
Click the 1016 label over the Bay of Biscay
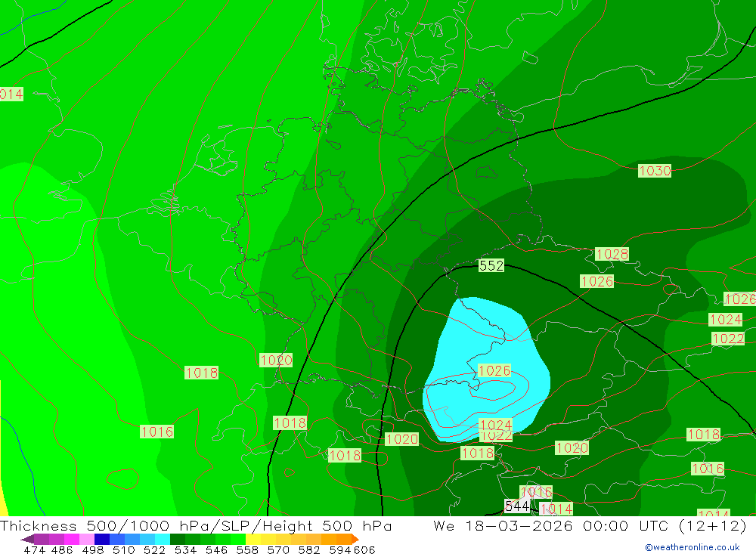click(x=156, y=432)
